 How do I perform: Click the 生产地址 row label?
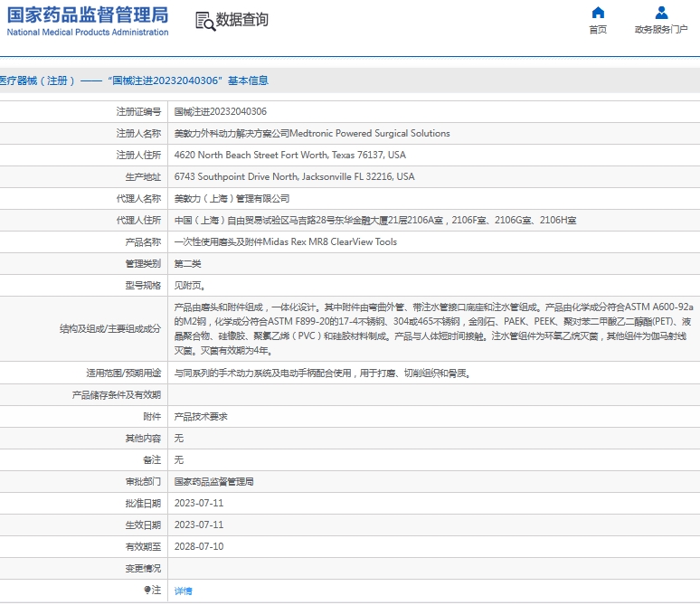click(x=143, y=177)
